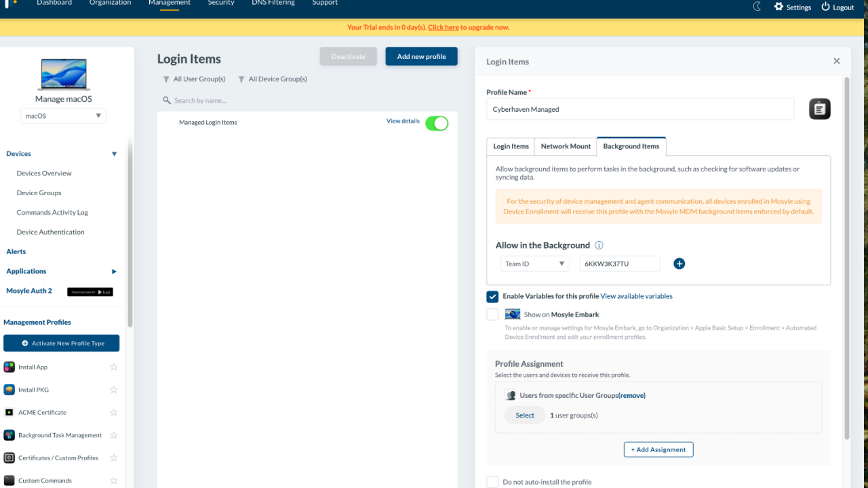868x488 pixels.
Task: Expand the Applications sidebar section
Action: click(x=114, y=271)
